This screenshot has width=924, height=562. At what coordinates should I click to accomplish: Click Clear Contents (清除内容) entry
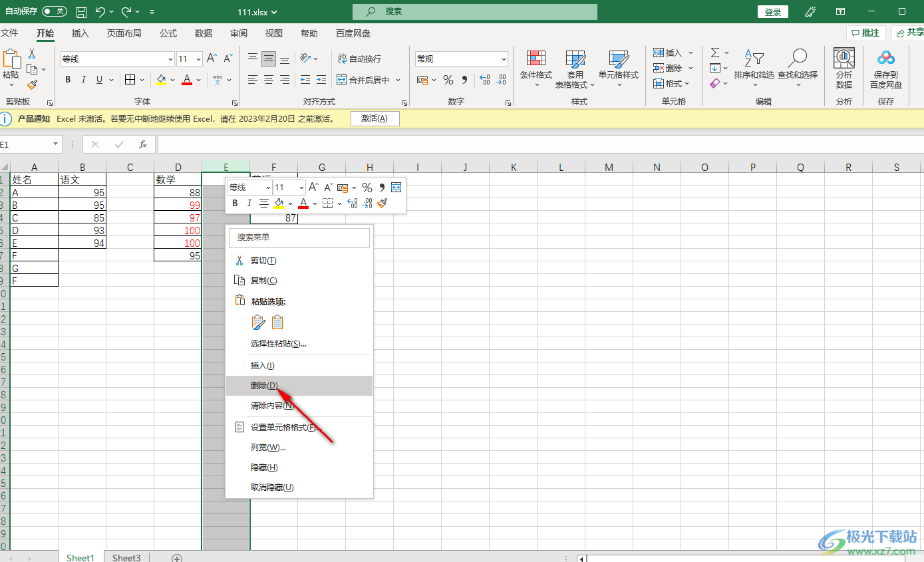(299, 406)
